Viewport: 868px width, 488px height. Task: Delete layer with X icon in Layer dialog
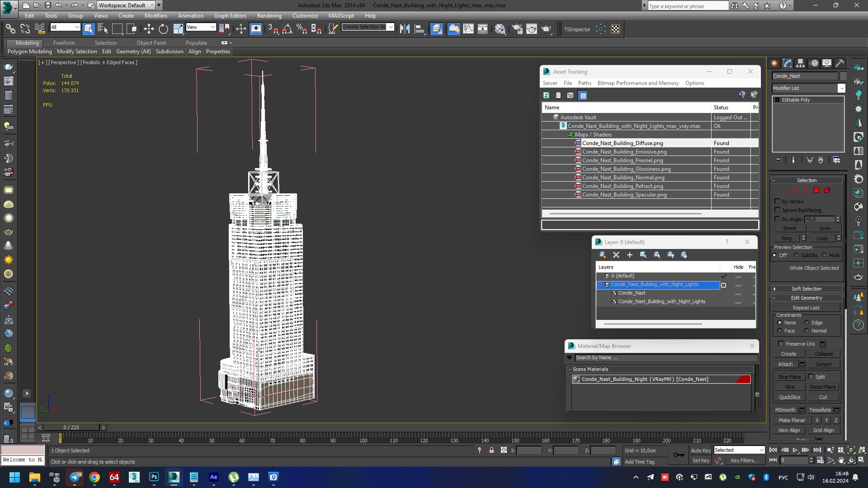click(616, 255)
